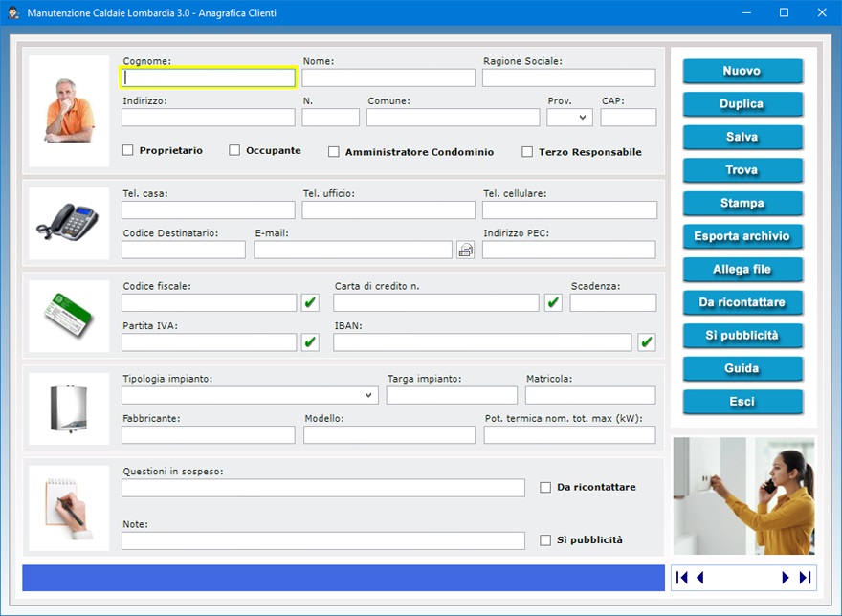Click the Targa impianto field
The width and height of the screenshot is (842, 616).
[x=452, y=395]
